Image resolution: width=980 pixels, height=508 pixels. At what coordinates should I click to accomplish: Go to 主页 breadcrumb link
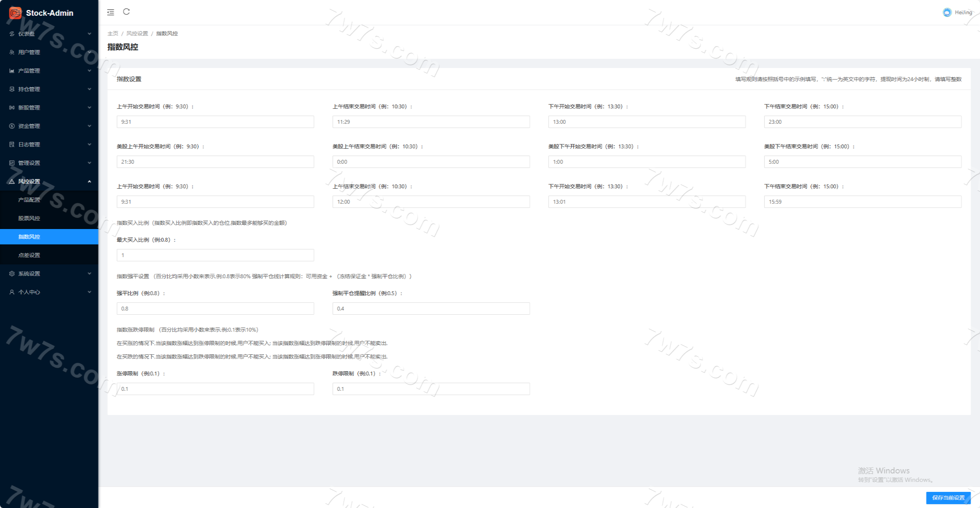point(113,33)
